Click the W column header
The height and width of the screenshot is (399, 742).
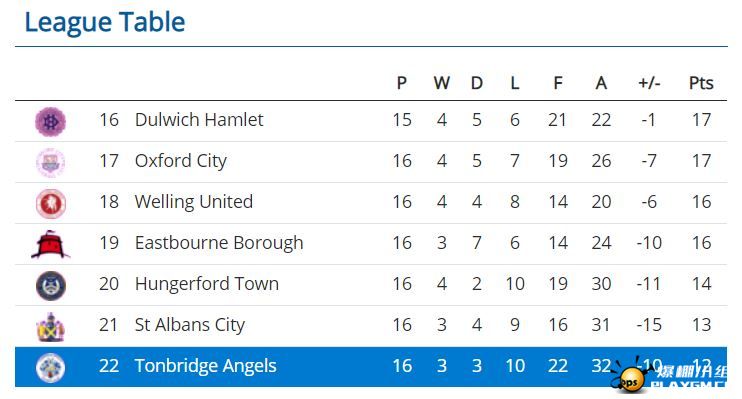tap(442, 83)
